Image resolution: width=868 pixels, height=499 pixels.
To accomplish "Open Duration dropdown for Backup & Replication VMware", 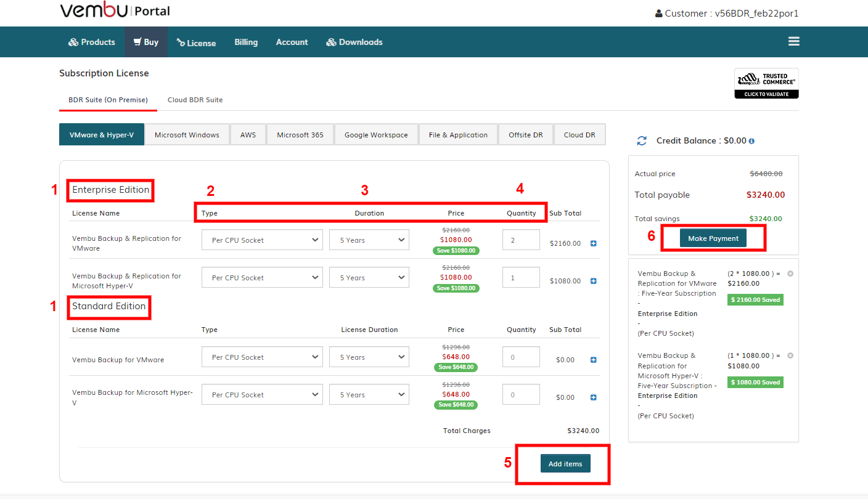I will click(x=369, y=240).
